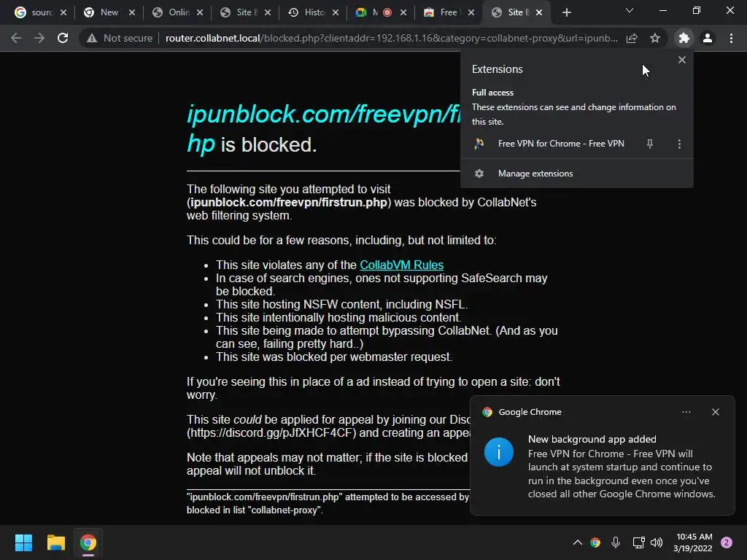Click the browser forward arrow
This screenshot has width=747, height=560.
(x=39, y=38)
